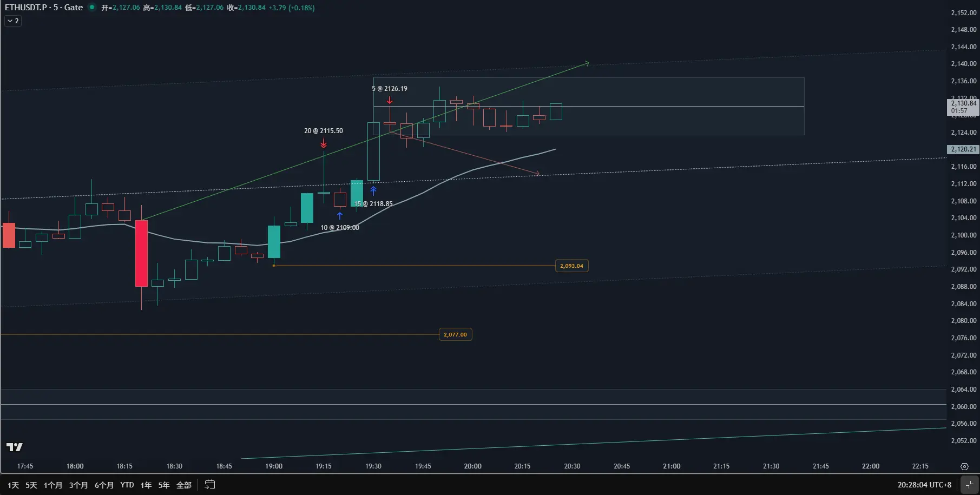Click the 2,120.21 moving average price label
The image size is (980, 495).
coord(964,149)
